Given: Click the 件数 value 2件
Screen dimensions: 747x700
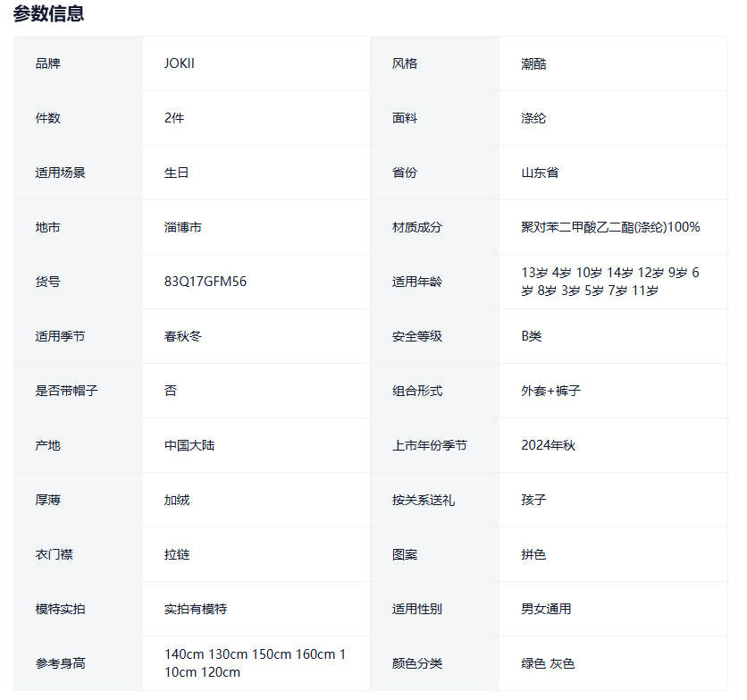Looking at the screenshot, I should [x=174, y=118].
